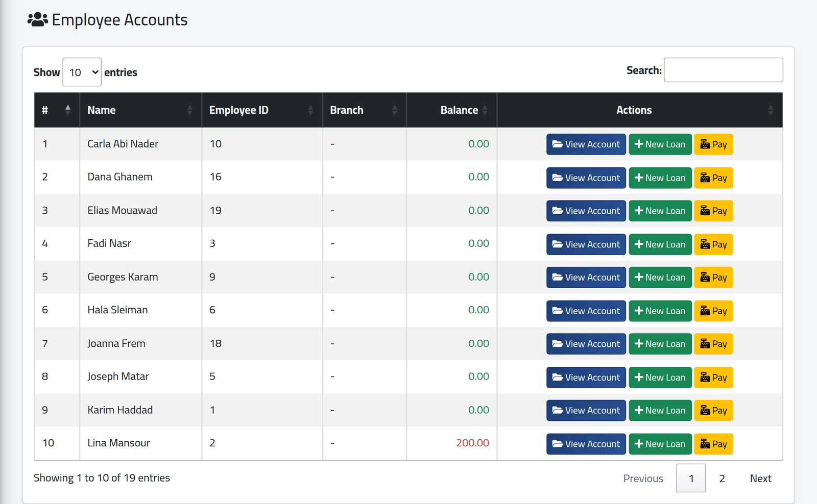Open the entries-per-page dropdown showing 10
Image resolution: width=817 pixels, height=504 pixels.
coord(82,72)
